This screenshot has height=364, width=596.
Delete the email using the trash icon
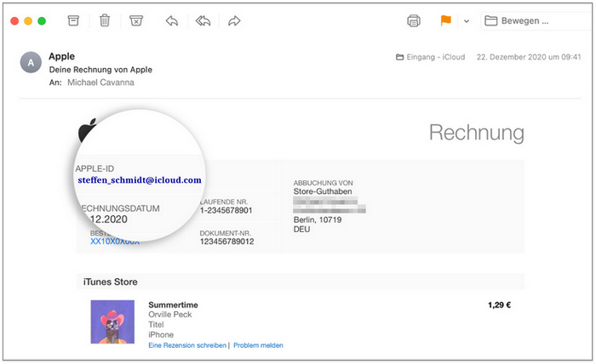point(105,20)
